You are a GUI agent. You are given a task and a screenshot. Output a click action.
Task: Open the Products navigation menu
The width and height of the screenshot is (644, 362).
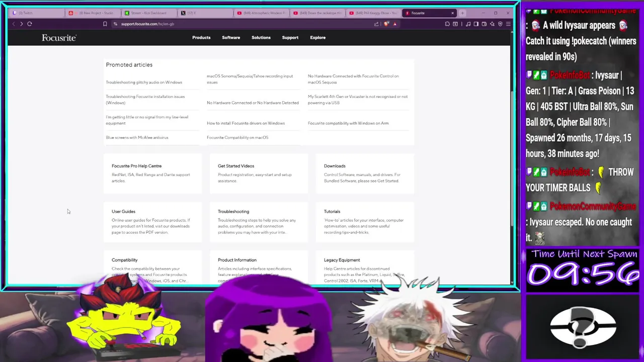click(x=201, y=38)
